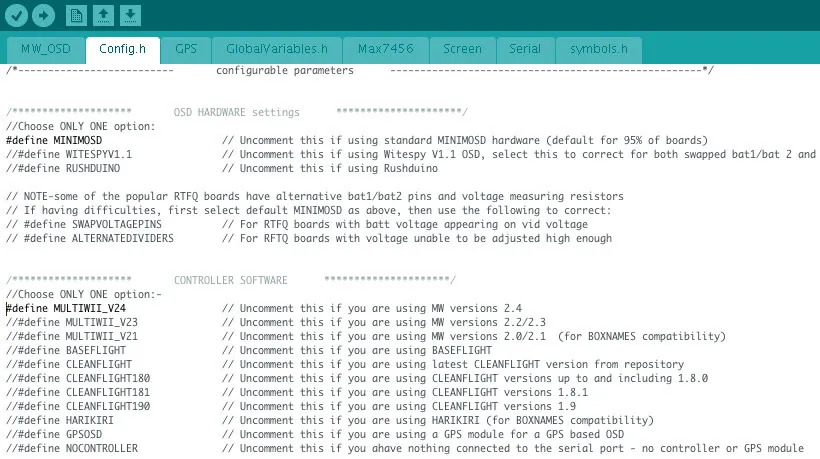
Task: Select the Config.h tab
Action: click(x=123, y=49)
